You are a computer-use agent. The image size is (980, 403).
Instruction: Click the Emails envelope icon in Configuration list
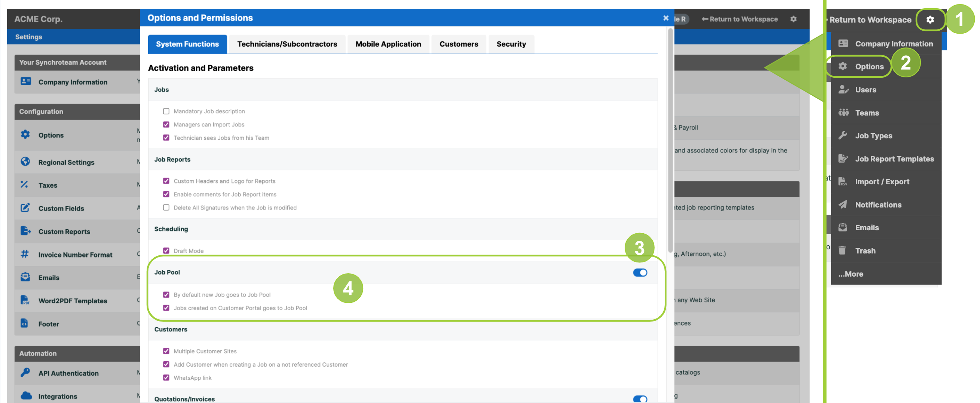pos(25,277)
